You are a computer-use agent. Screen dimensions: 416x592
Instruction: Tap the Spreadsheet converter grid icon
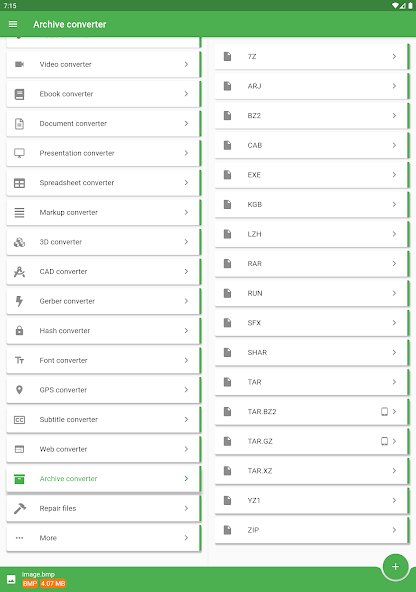click(19, 183)
